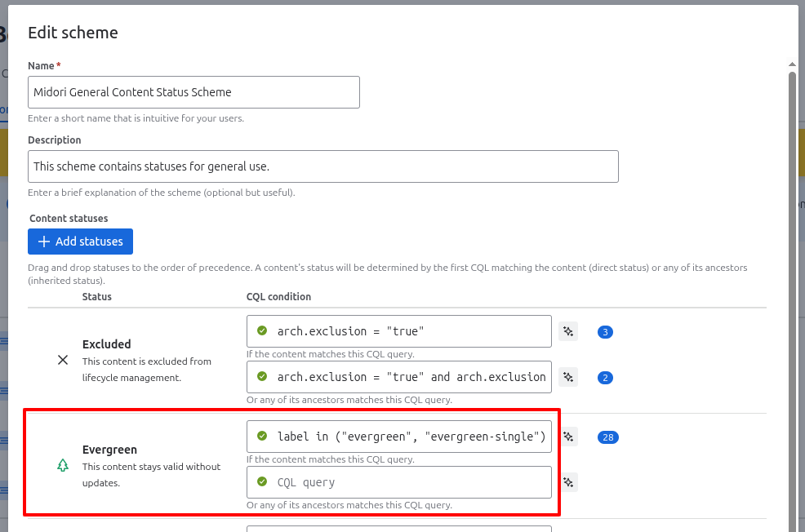This screenshot has width=805, height=532.
Task: Click the wand icon beside empty Evergreen ancestors query
Action: (x=568, y=482)
